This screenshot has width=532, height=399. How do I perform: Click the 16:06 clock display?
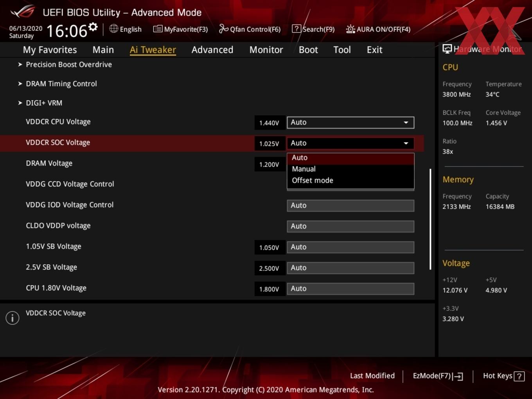click(66, 31)
